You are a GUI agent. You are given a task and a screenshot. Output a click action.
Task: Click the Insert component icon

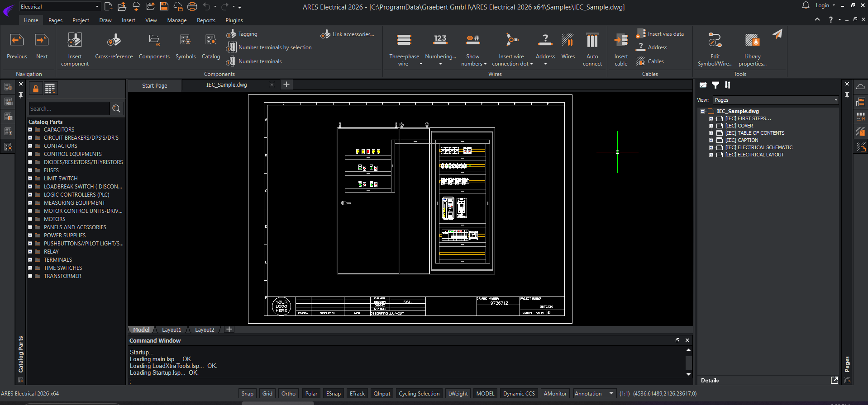click(x=75, y=41)
